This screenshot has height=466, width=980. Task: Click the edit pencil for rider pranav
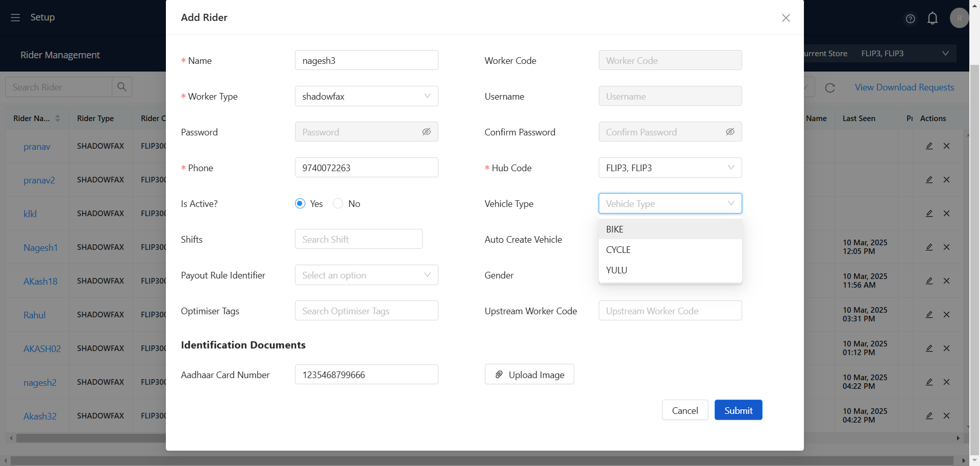point(929,146)
